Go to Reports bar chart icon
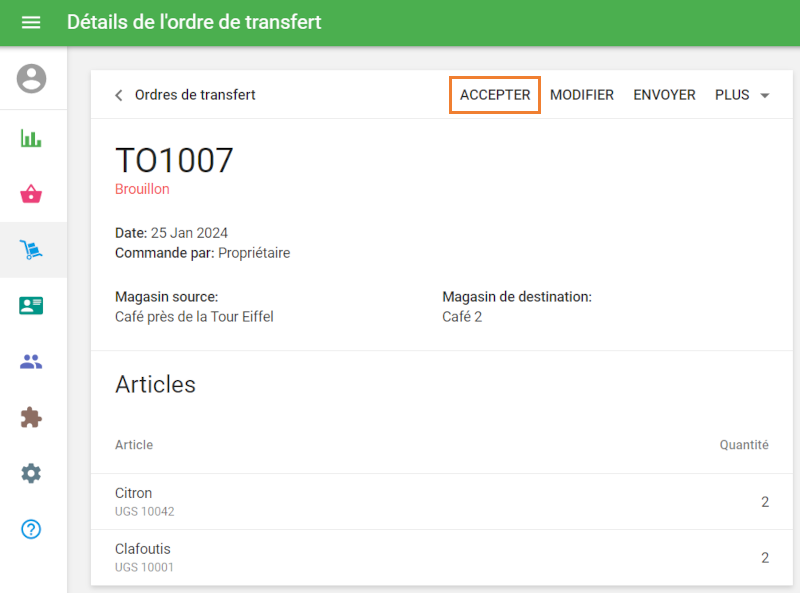Image resolution: width=800 pixels, height=593 pixels. pos(32,138)
